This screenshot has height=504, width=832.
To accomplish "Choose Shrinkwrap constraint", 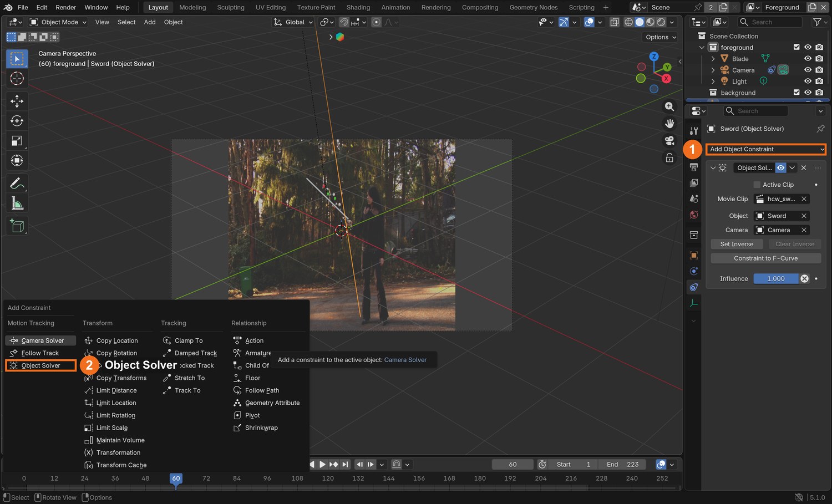I will coord(261,428).
